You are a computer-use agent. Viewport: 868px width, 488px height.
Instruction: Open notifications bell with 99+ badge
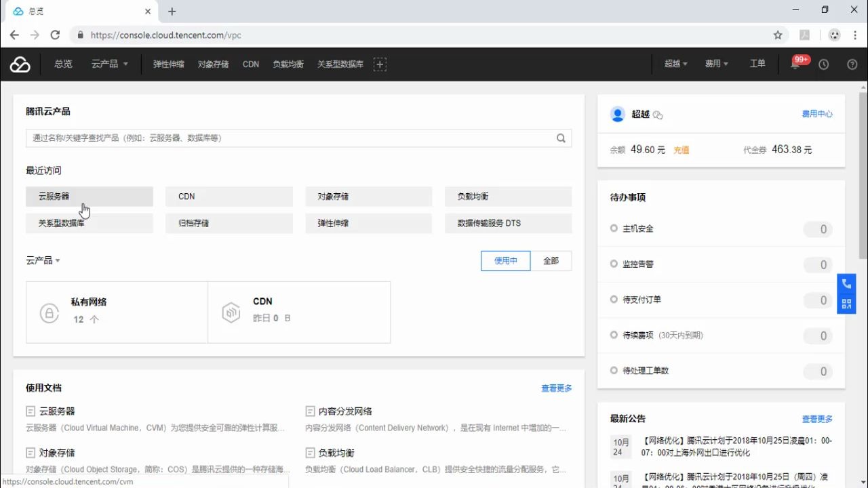tap(796, 64)
